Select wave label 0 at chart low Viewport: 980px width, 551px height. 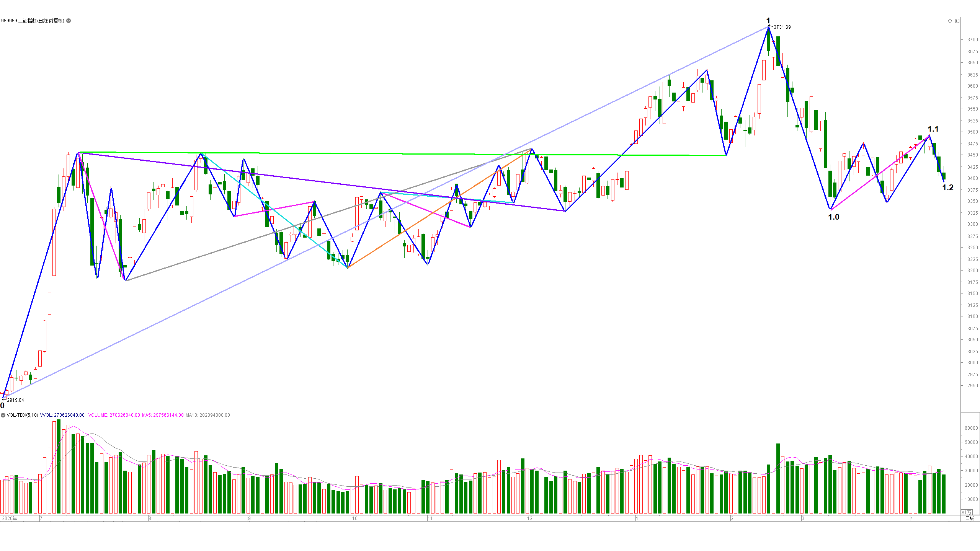tap(2, 406)
